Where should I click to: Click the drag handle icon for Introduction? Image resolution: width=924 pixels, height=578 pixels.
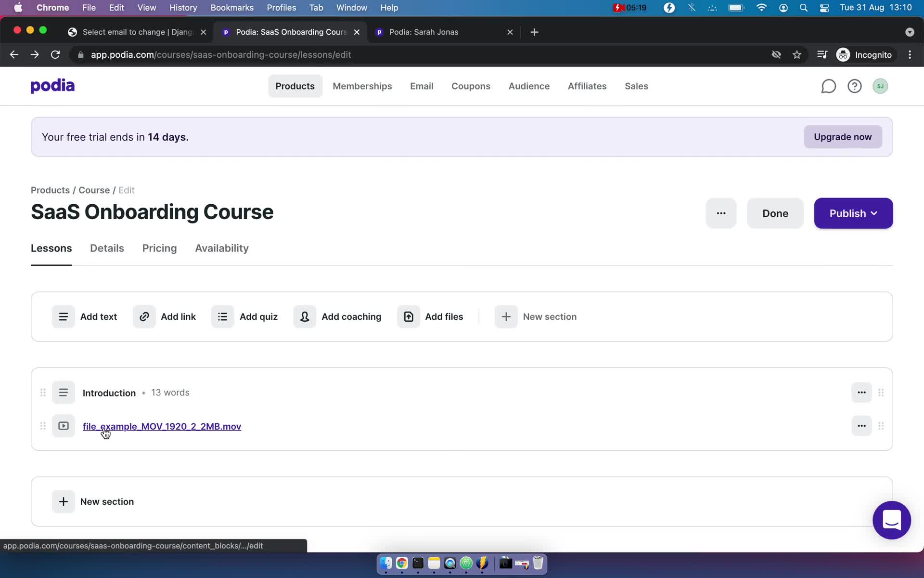click(x=42, y=392)
